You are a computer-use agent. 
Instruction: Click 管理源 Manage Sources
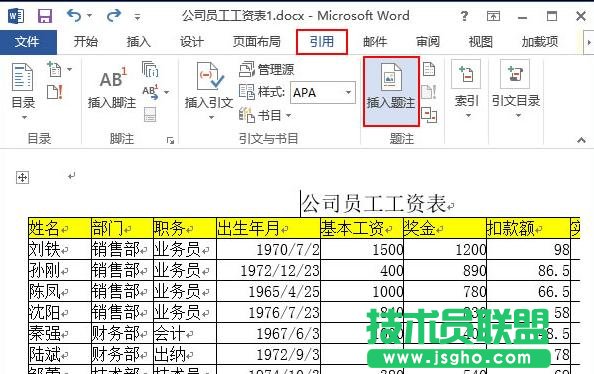pyautogui.click(x=266, y=69)
